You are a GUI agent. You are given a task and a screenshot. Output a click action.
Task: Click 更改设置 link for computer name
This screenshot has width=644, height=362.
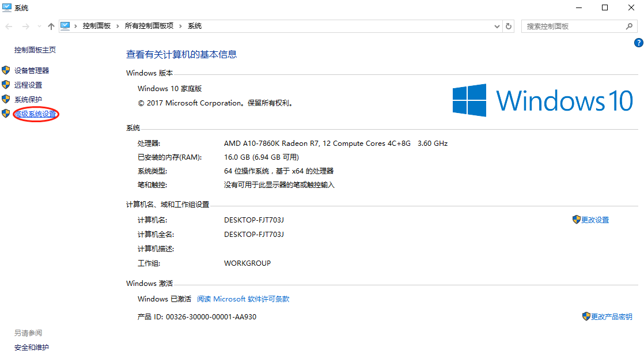(x=594, y=220)
